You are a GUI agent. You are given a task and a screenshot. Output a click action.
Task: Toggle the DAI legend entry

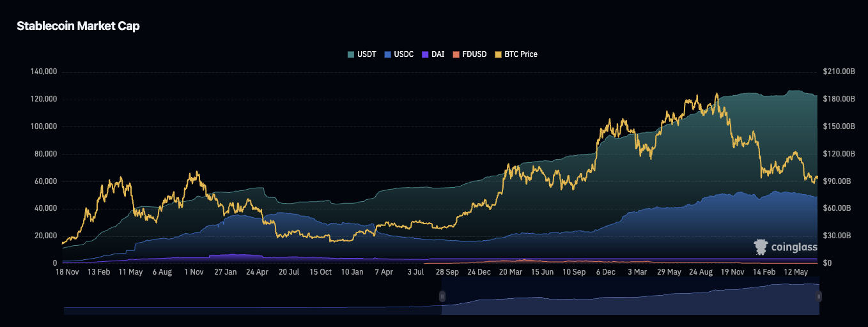433,54
